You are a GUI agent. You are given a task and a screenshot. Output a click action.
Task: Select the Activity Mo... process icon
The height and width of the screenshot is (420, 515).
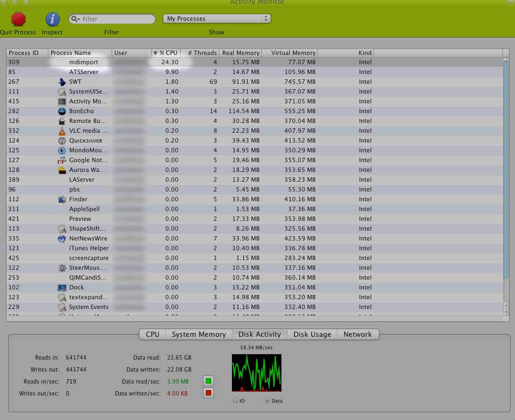(x=62, y=101)
